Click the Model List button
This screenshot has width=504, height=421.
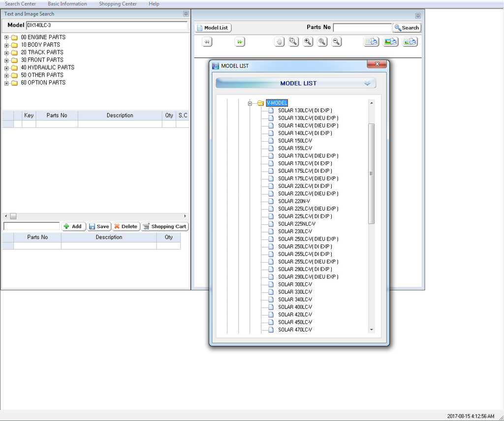213,28
